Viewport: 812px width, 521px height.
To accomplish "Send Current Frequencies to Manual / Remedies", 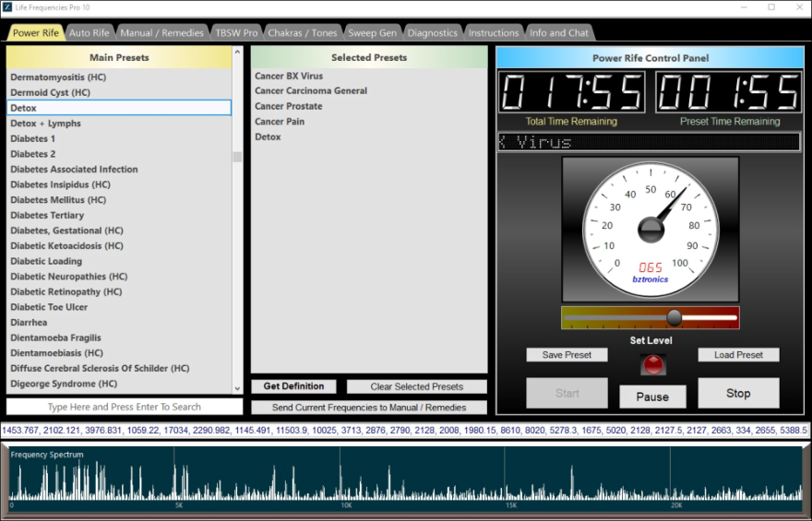I will 369,407.
